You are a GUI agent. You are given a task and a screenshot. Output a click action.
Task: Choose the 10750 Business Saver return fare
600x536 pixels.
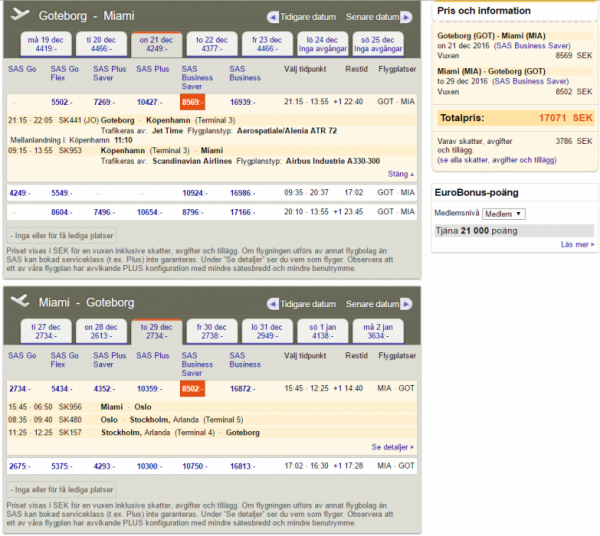pyautogui.click(x=194, y=466)
